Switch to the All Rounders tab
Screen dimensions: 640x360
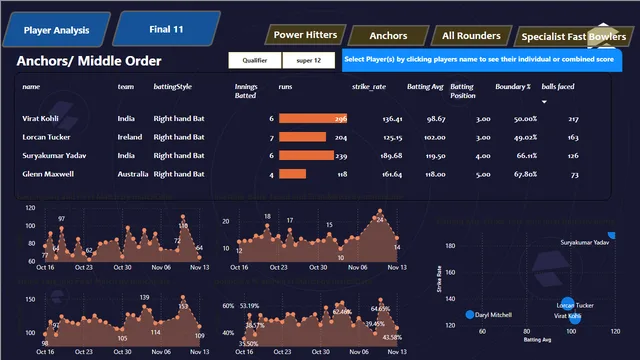click(x=471, y=36)
